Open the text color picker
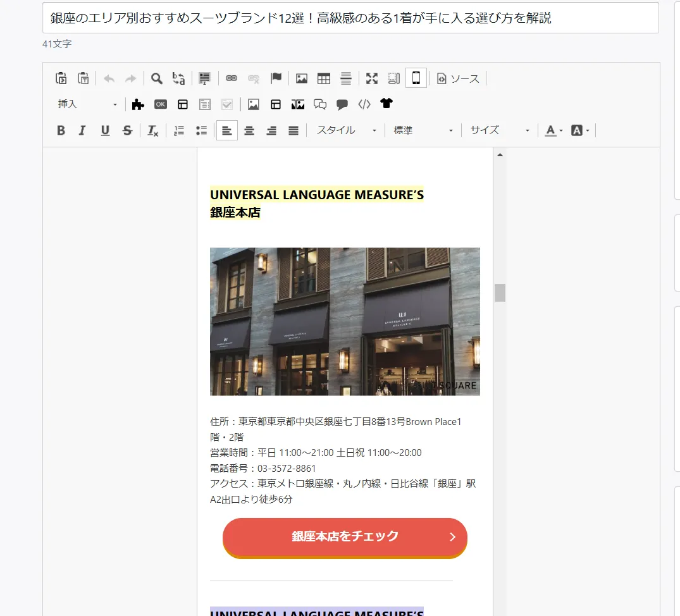 (x=551, y=130)
